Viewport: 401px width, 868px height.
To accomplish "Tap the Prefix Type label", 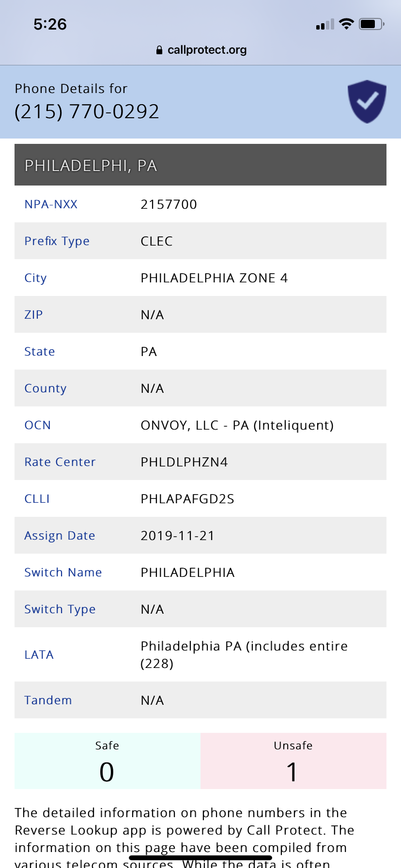I will (57, 241).
